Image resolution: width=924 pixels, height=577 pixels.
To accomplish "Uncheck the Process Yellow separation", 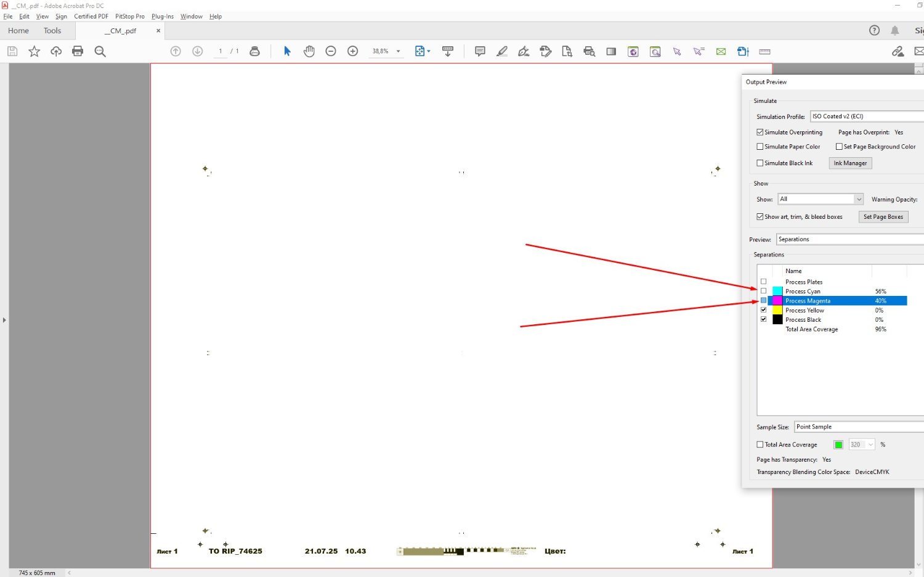I will (764, 310).
